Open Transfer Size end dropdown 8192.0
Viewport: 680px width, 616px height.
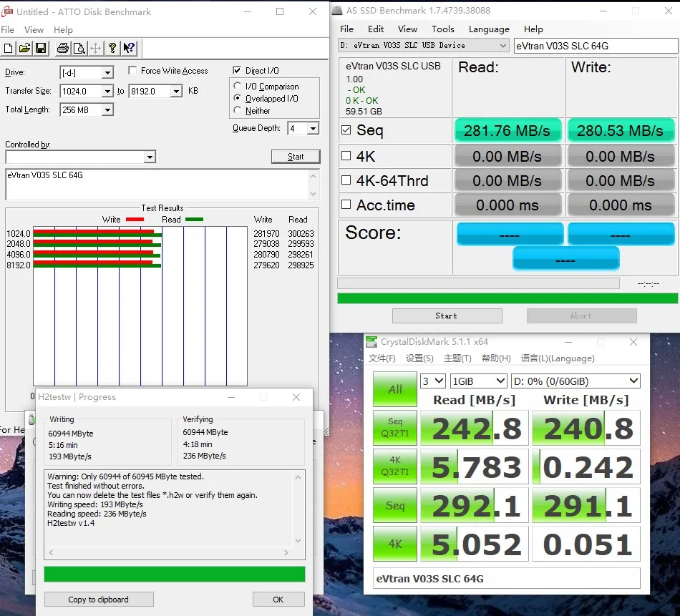(x=175, y=91)
